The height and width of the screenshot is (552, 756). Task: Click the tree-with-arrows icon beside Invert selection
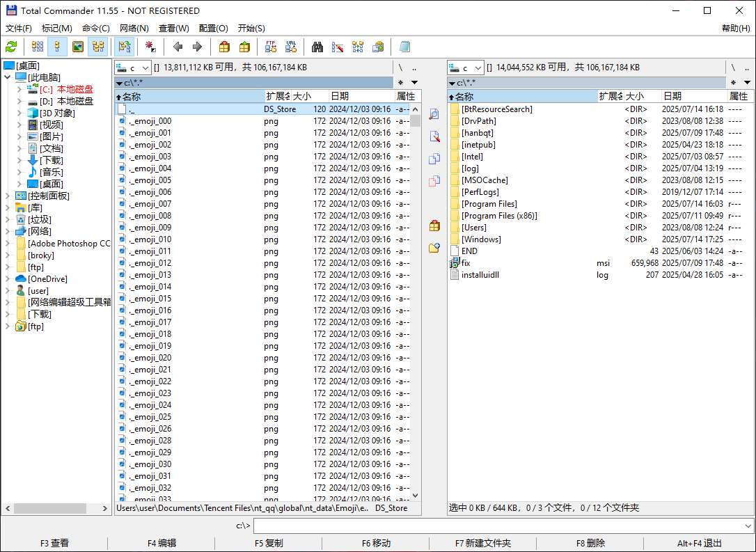pyautogui.click(x=125, y=47)
